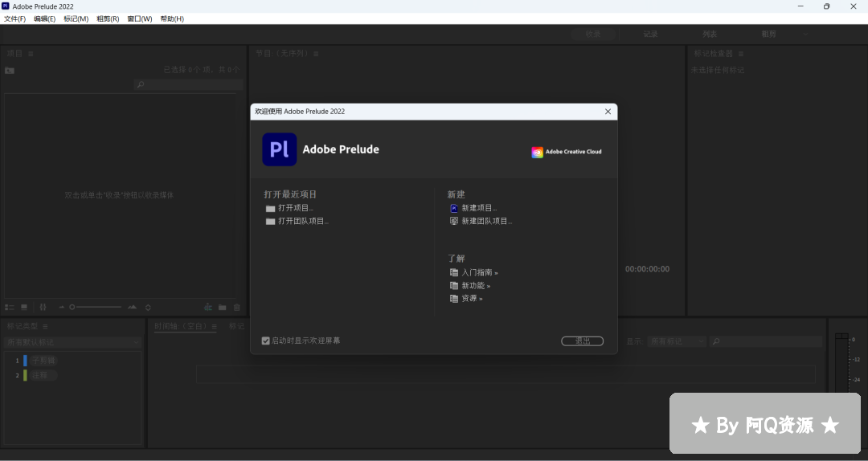Open the 文件(F) menu
Screen dimensions: 868x461
pyautogui.click(x=15, y=18)
